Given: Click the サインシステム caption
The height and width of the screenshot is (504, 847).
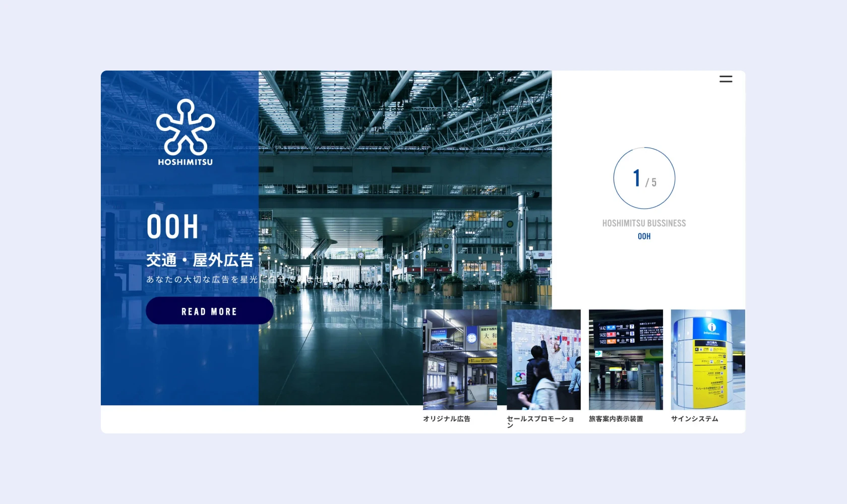Looking at the screenshot, I should click(695, 419).
